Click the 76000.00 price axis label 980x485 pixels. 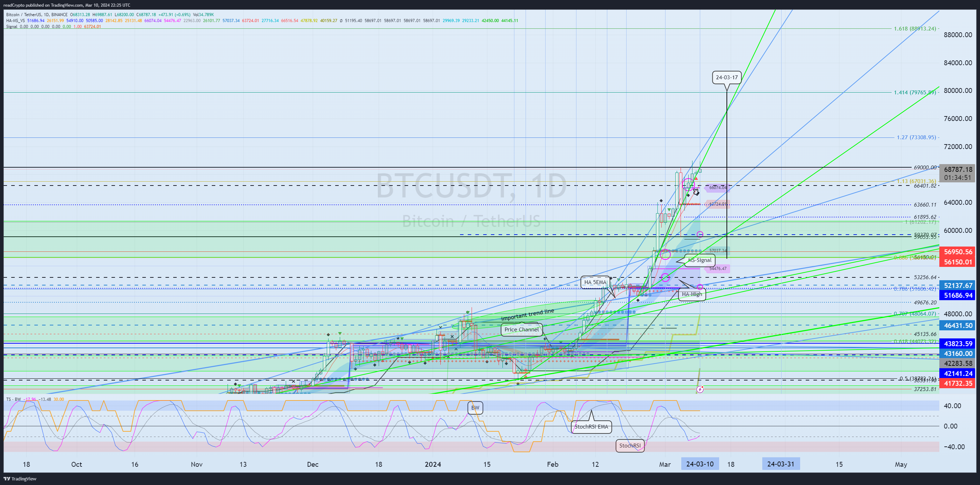pyautogui.click(x=958, y=118)
